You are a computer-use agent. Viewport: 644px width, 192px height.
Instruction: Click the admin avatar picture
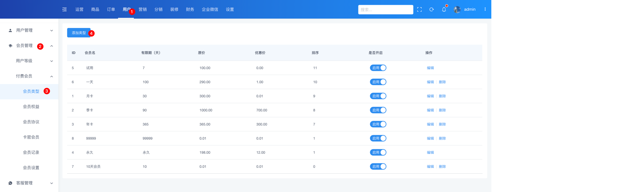click(x=457, y=9)
